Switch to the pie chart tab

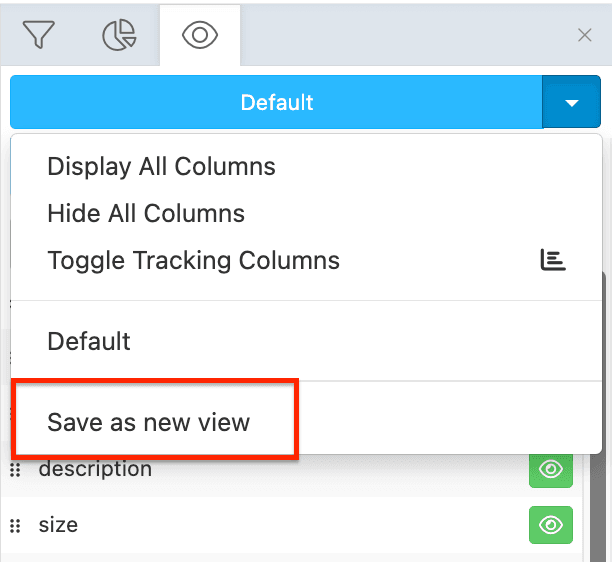coord(120,36)
